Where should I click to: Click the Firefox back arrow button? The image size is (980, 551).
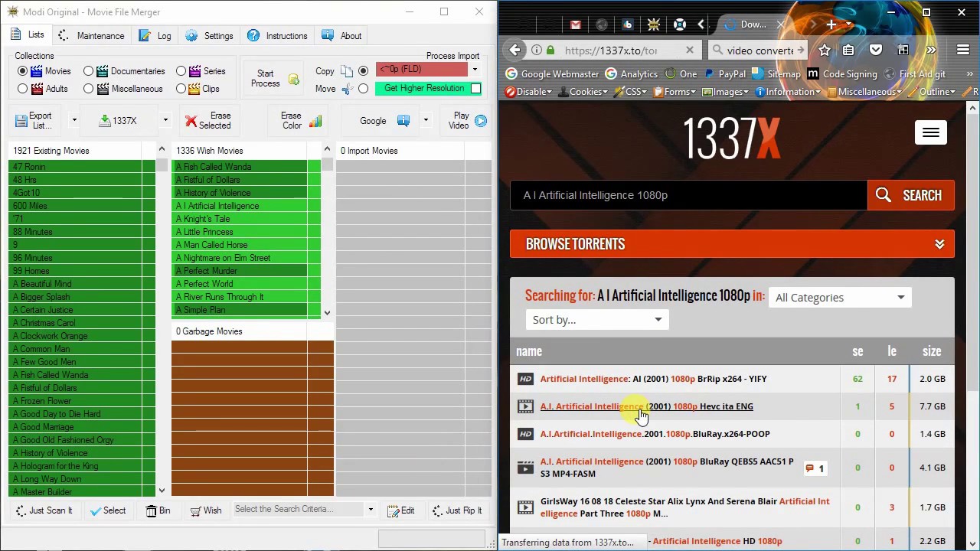514,51
